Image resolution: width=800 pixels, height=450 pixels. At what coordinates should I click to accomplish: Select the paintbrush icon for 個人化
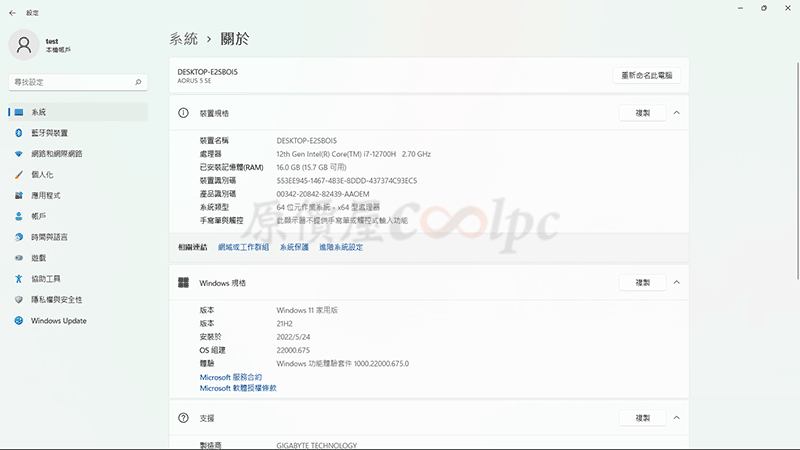(x=19, y=174)
